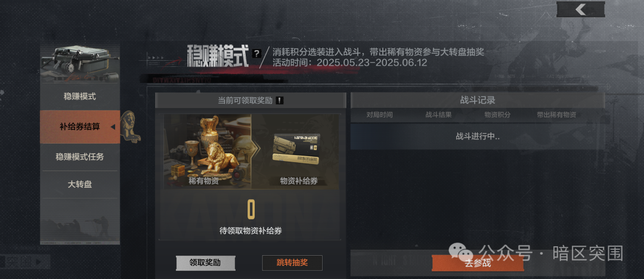The image size is (644, 279).
Task: Click the exclamation info icon beside 当前可领取奖励
Action: (x=280, y=100)
